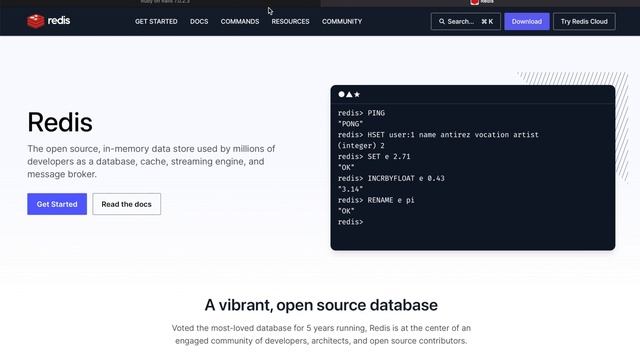Image resolution: width=640 pixels, height=360 pixels.
Task: Click the star icon in terminal header
Action: (x=357, y=94)
